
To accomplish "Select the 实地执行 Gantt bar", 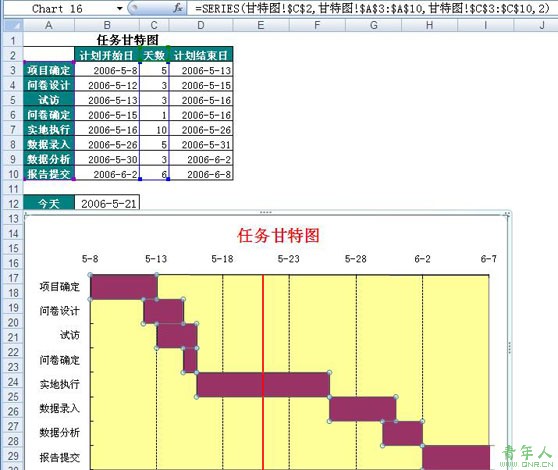I will pyautogui.click(x=263, y=385).
